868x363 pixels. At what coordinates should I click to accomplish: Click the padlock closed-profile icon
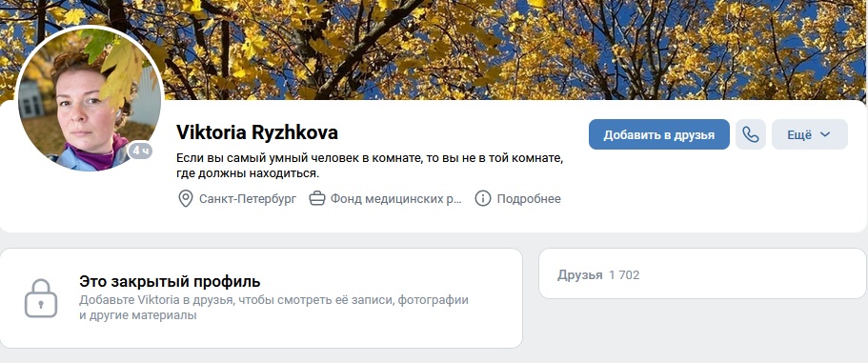pos(41,297)
